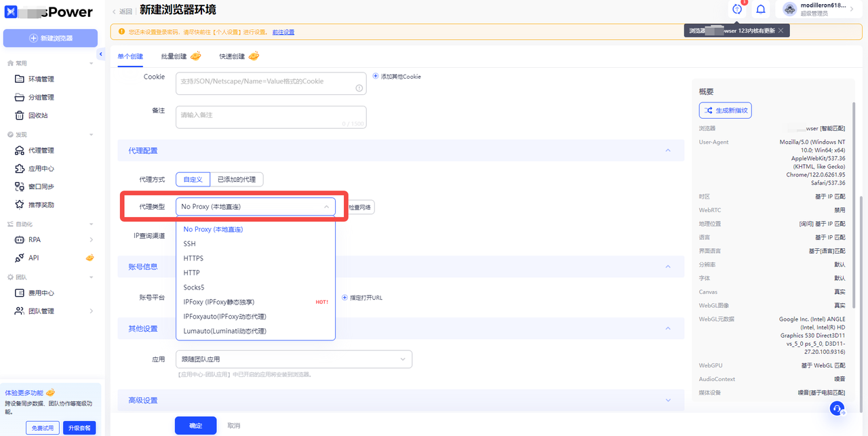868x436 pixels.
Task: Open 环境管理 in the sidebar
Action: coord(41,79)
